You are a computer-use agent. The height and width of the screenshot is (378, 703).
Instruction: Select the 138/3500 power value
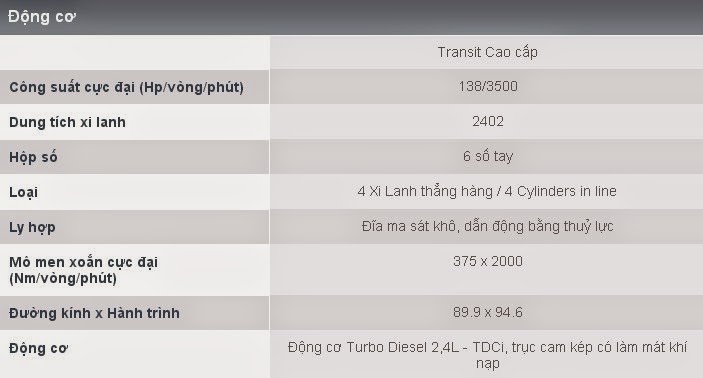click(x=488, y=86)
